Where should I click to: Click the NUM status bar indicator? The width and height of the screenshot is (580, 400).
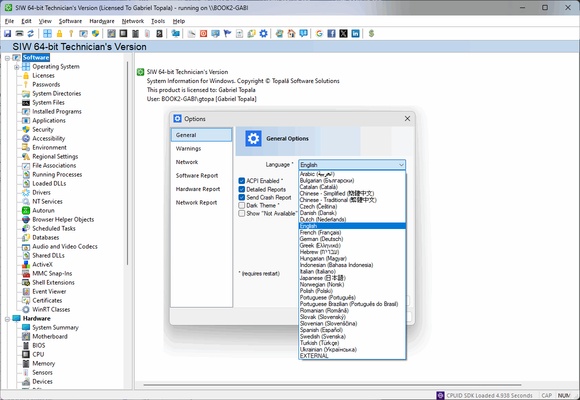point(564,395)
